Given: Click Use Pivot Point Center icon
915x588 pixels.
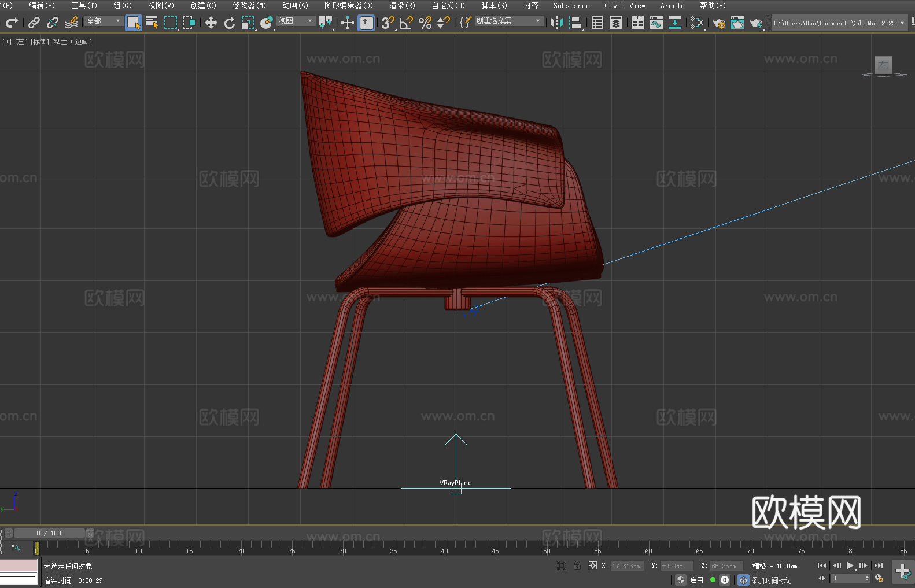Looking at the screenshot, I should tap(326, 23).
